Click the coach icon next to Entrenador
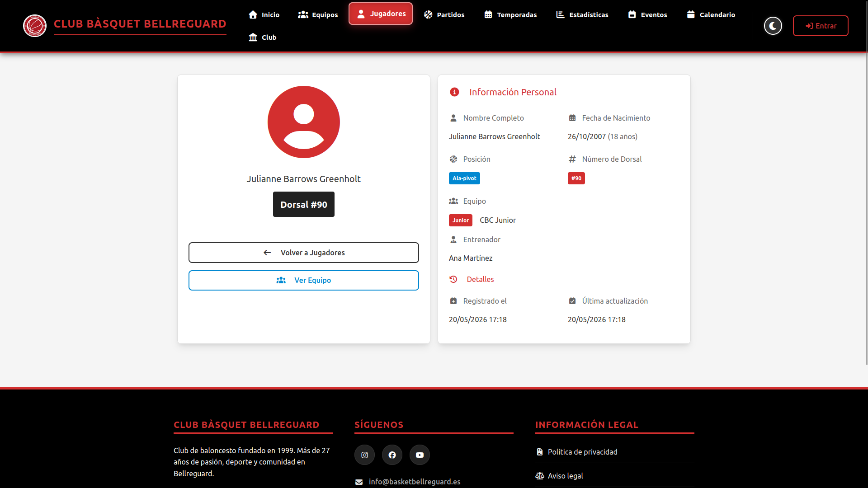The width and height of the screenshot is (868, 488). click(453, 239)
